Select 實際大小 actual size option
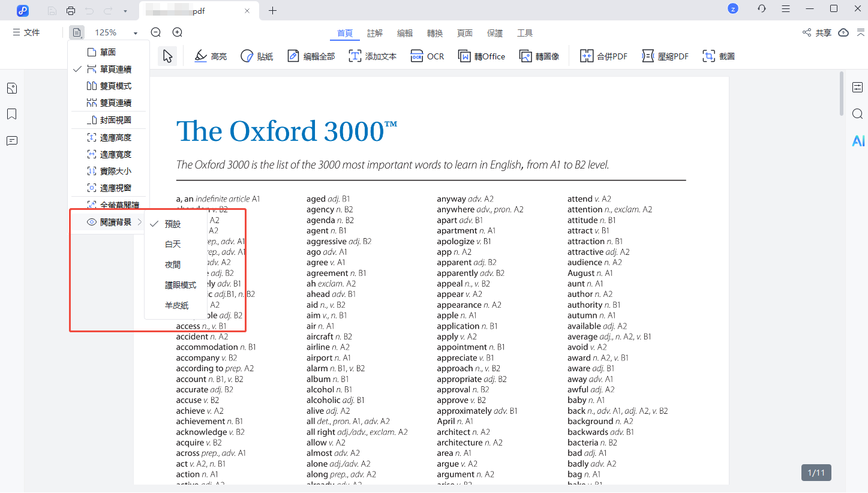 click(109, 171)
